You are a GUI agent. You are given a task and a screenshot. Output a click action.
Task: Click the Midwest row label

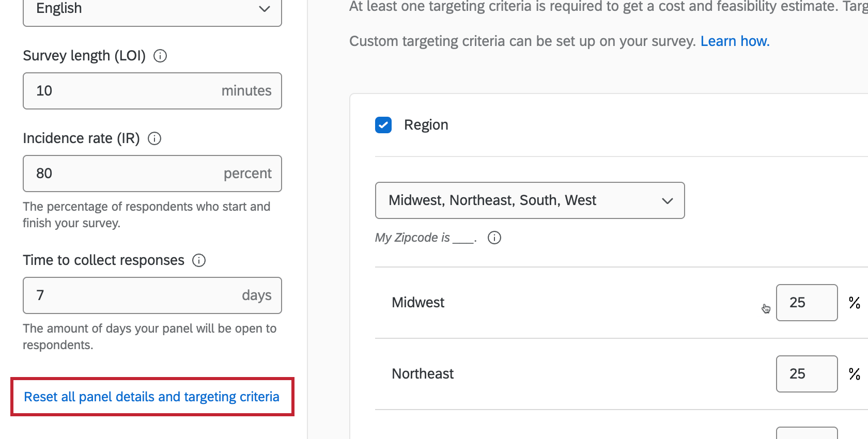pos(418,303)
